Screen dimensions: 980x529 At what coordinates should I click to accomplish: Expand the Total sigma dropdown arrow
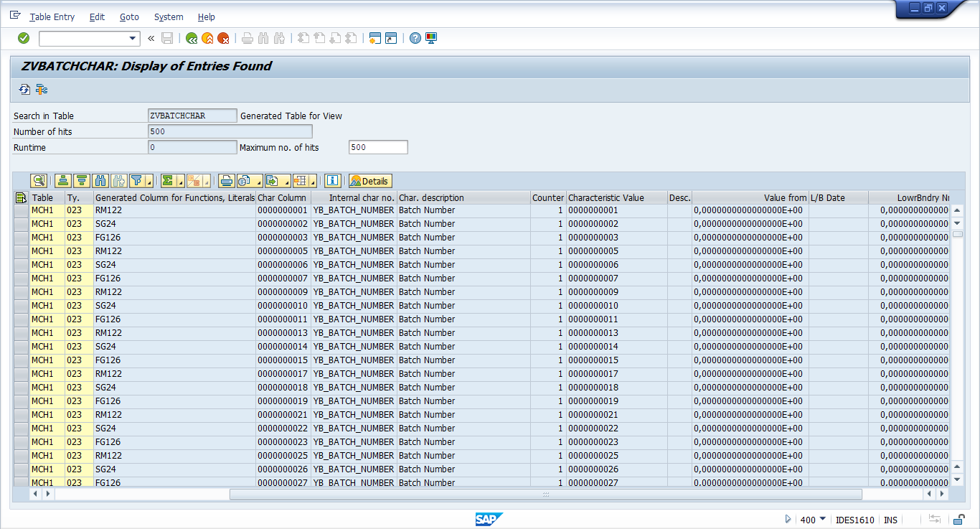[x=180, y=181]
